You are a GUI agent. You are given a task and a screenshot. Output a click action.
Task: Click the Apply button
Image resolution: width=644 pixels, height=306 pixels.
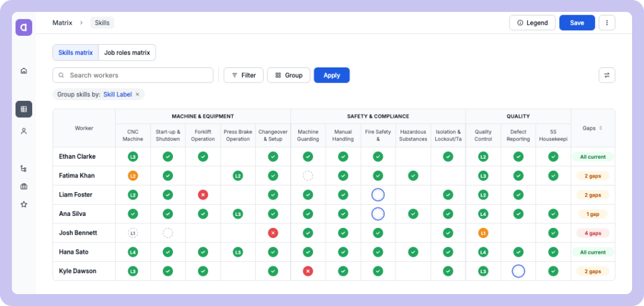pos(332,76)
